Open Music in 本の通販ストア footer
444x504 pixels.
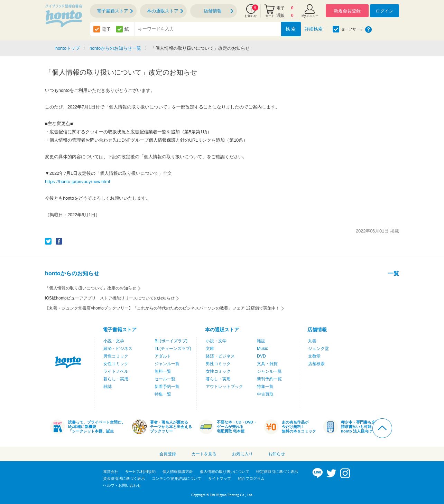[262, 349]
